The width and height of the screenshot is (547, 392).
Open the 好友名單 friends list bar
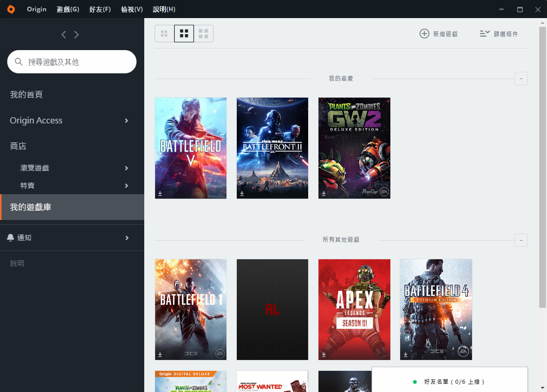coord(450,380)
